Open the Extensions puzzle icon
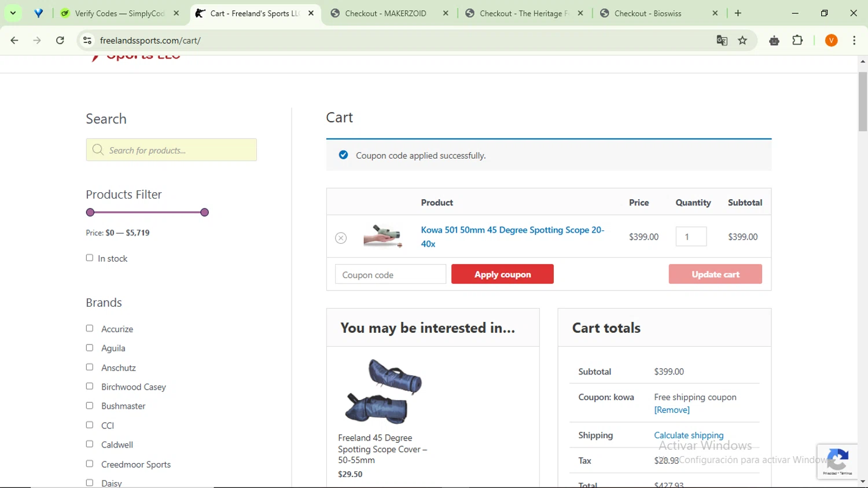This screenshot has height=488, width=868. (797, 41)
